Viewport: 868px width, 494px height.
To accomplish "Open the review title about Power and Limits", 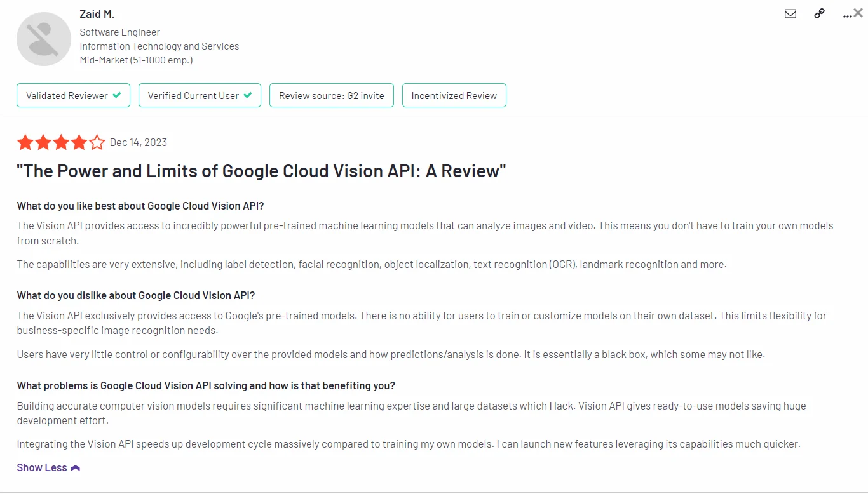I will (261, 171).
